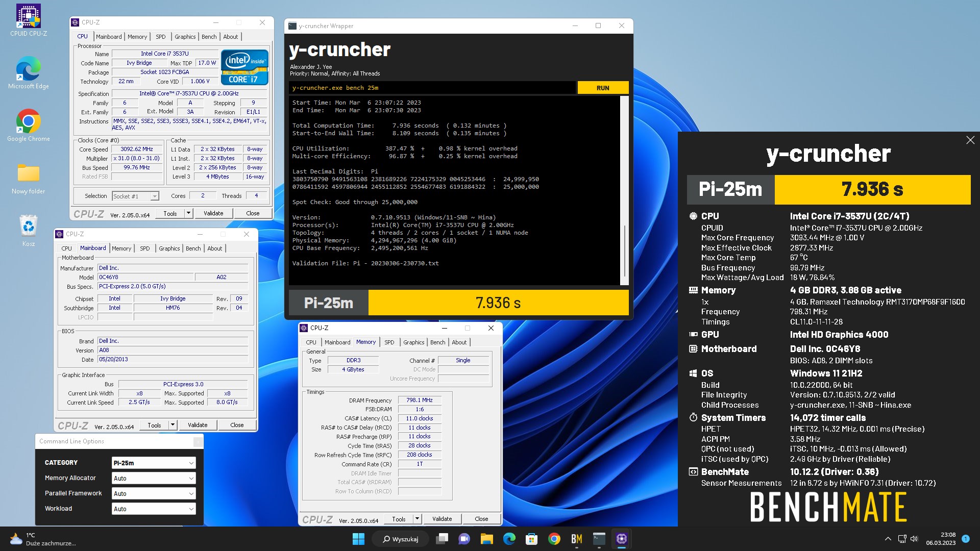Open the Kosz recycle bin
980x551 pixels.
pos(29,231)
